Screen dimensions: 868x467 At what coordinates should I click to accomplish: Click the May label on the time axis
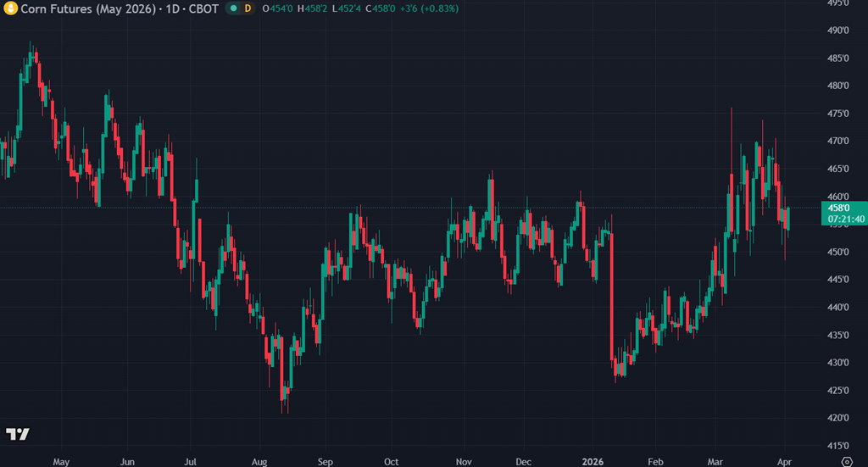coord(61,462)
